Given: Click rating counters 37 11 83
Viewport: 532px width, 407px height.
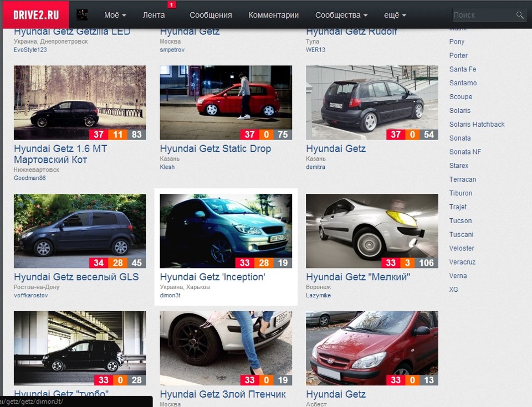Looking at the screenshot, I should 117,135.
